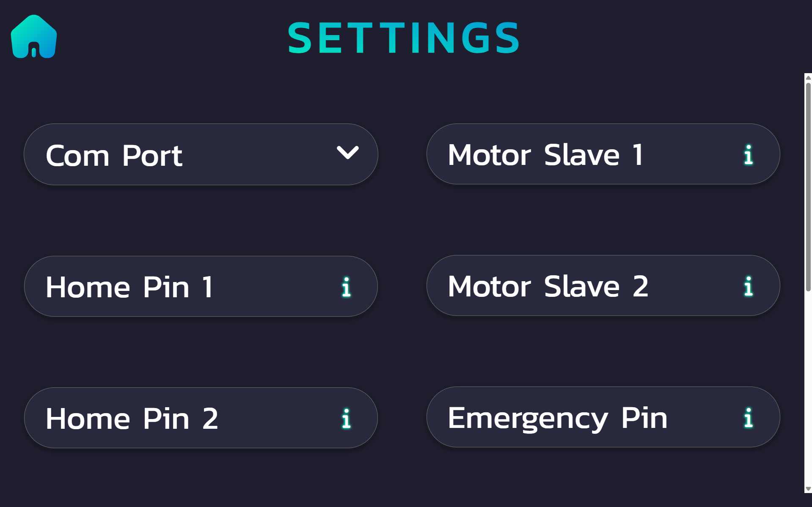Click the vertical scrollbar thumb
The height and width of the screenshot is (507, 812).
click(808, 186)
